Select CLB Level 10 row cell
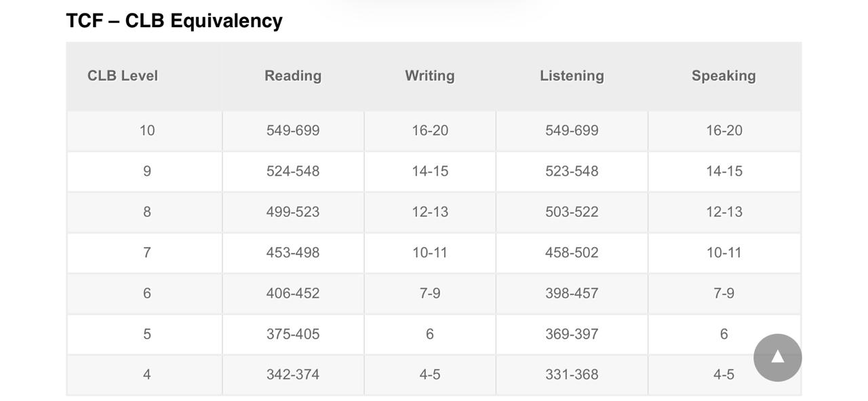Screen dimensions: 868x401 pos(146,130)
